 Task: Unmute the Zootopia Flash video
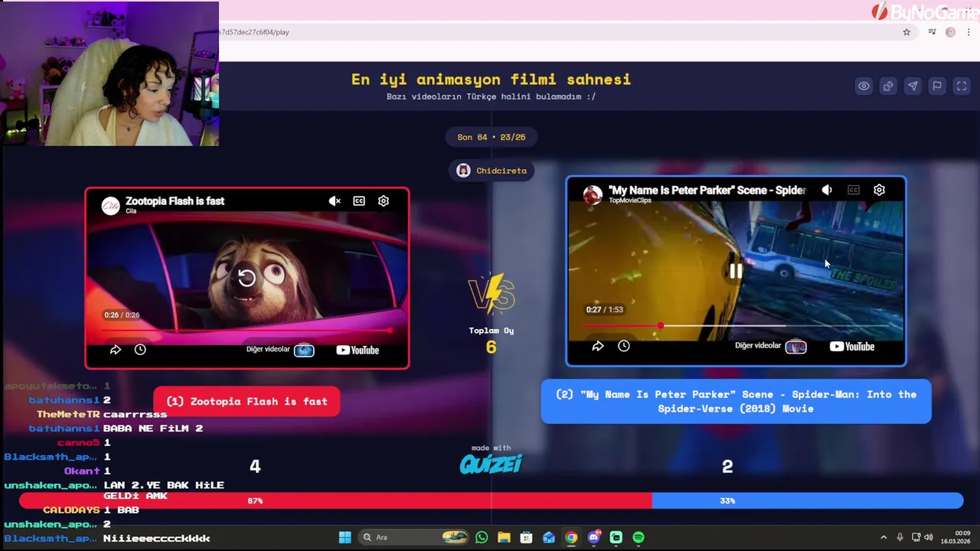tap(335, 201)
